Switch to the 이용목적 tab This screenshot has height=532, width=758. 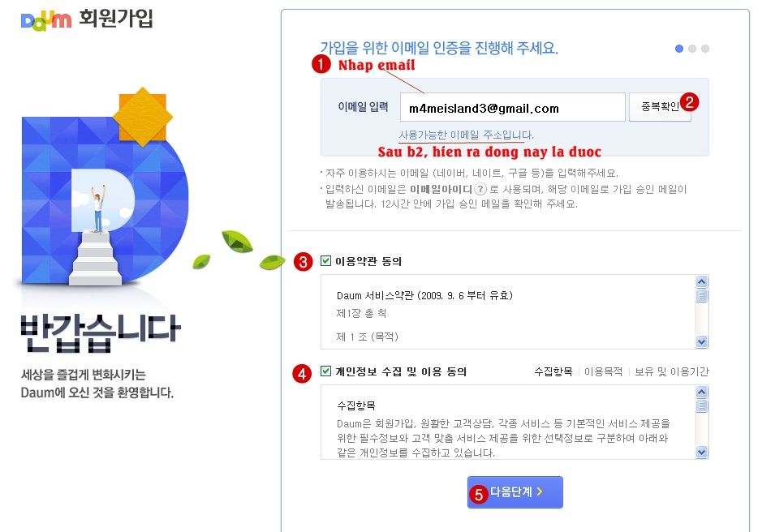pos(603,371)
